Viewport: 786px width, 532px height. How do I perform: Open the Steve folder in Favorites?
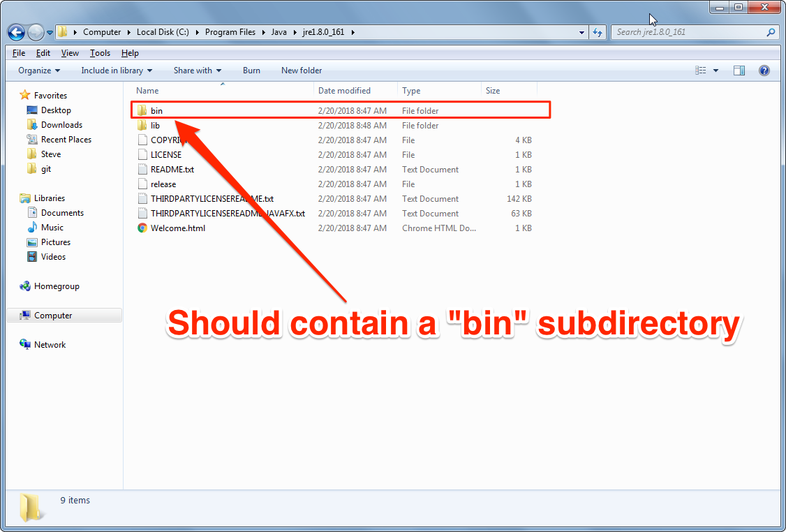(x=51, y=154)
